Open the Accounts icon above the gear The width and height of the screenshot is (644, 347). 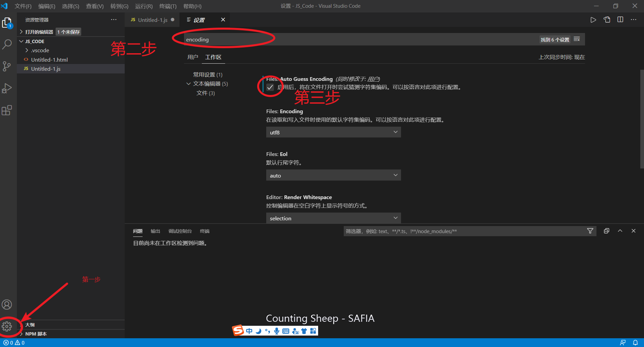pos(7,304)
